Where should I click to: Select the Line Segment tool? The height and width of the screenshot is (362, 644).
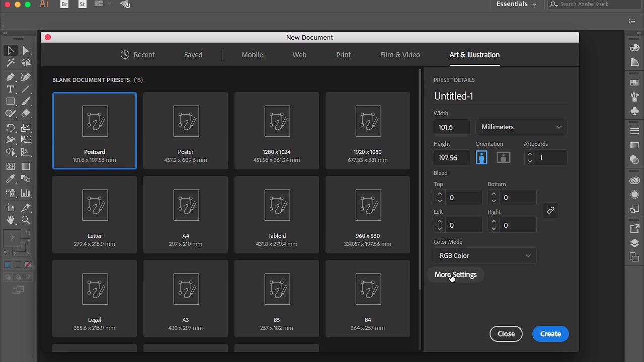[26, 89]
